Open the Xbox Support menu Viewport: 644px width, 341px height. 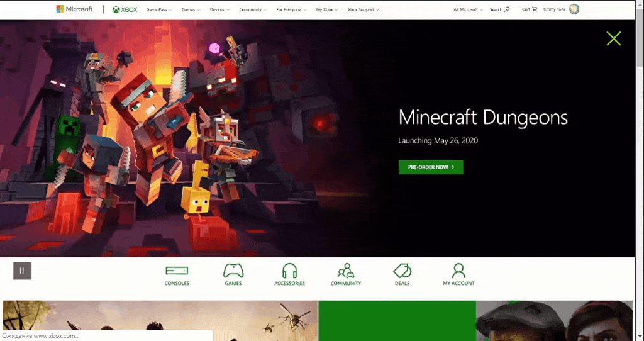tap(363, 10)
